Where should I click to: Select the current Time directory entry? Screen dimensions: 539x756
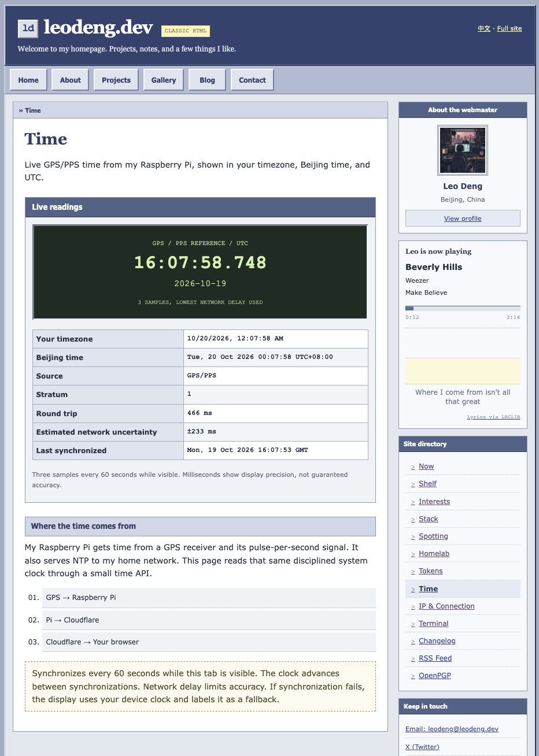tap(463, 589)
